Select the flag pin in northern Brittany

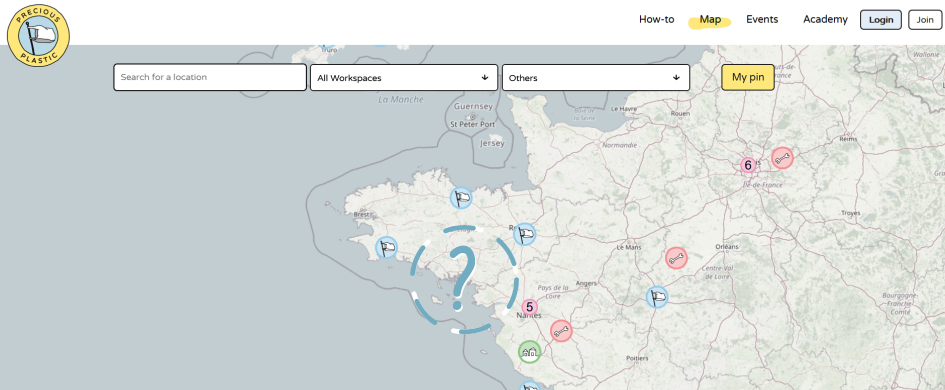point(461,197)
